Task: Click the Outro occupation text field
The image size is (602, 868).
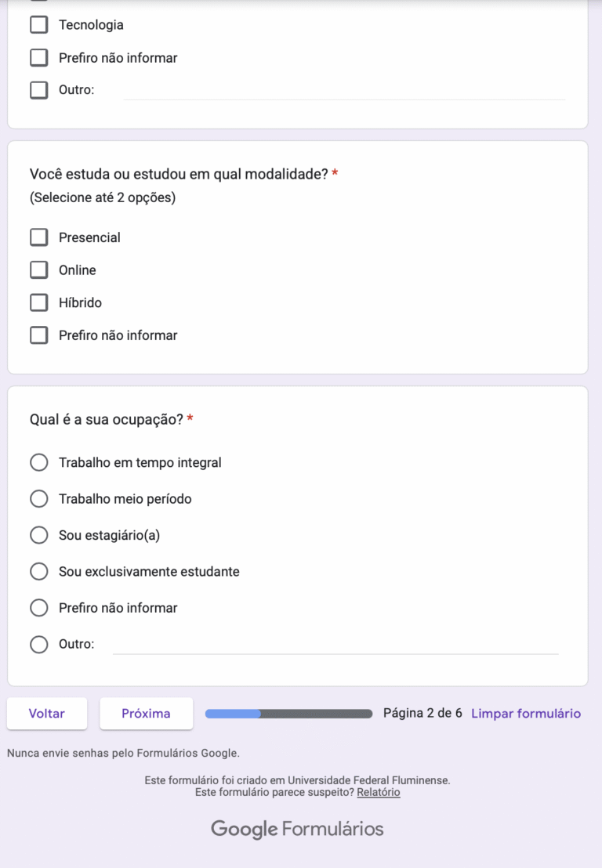Action: (x=335, y=644)
